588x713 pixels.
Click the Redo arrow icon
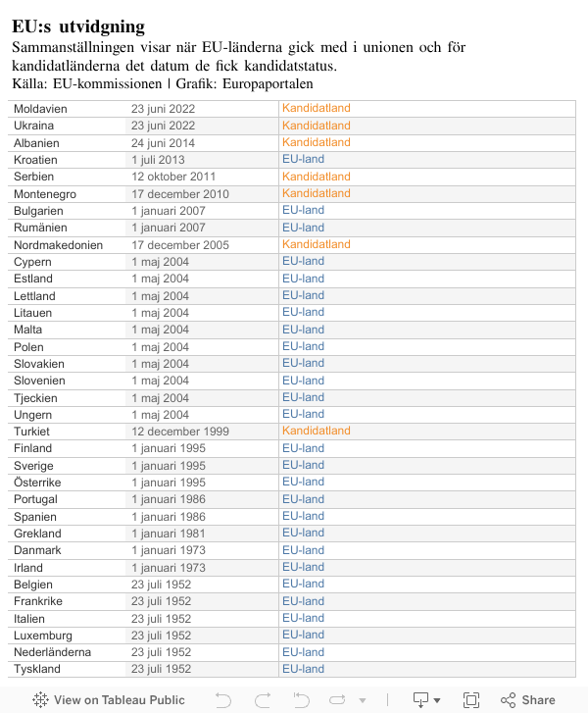pos(263,700)
